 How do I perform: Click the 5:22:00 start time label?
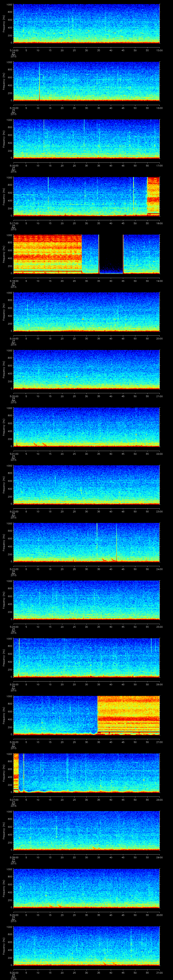coord(14,511)
